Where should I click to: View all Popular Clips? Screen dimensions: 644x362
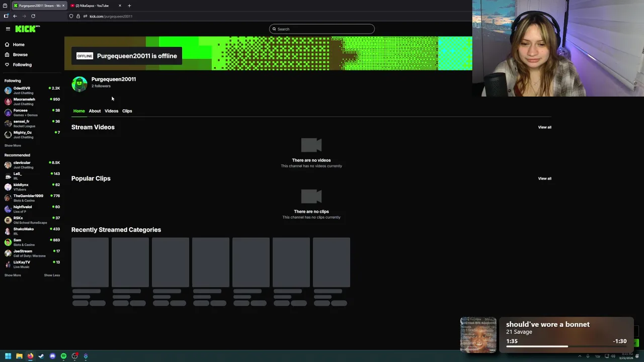pyautogui.click(x=544, y=178)
